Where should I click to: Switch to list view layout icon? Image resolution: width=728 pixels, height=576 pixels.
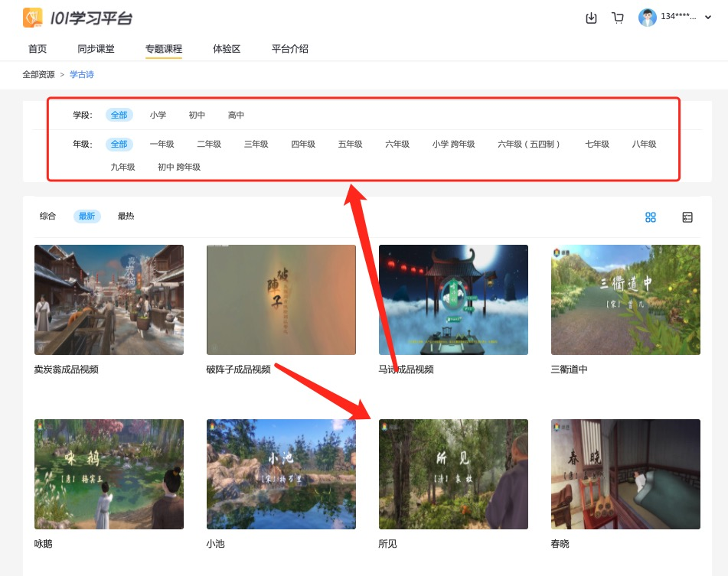click(687, 217)
